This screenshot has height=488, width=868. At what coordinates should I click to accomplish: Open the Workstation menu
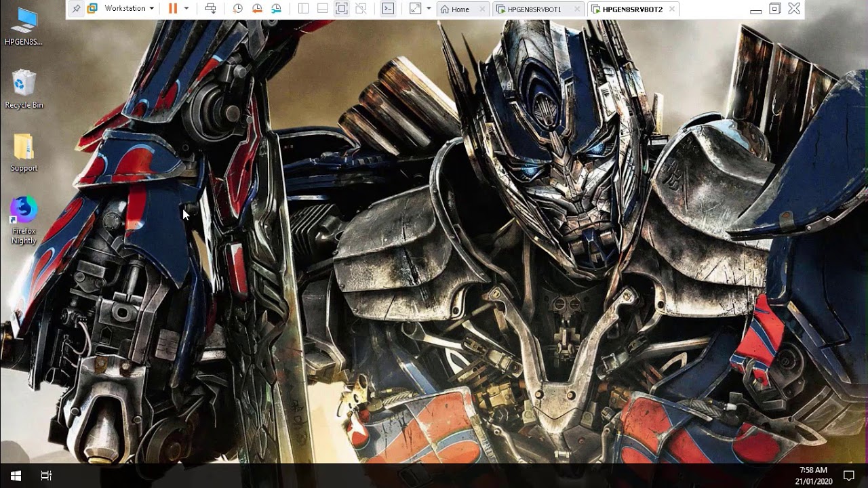click(129, 9)
